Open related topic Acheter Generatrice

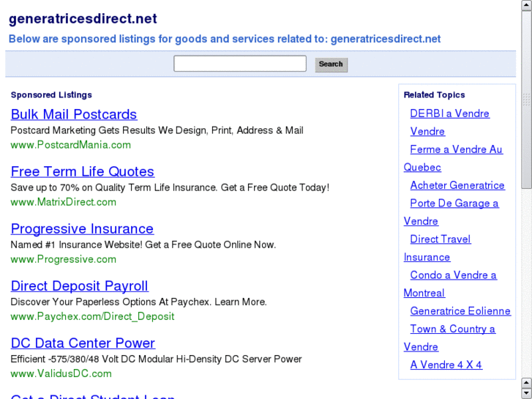coord(457,185)
